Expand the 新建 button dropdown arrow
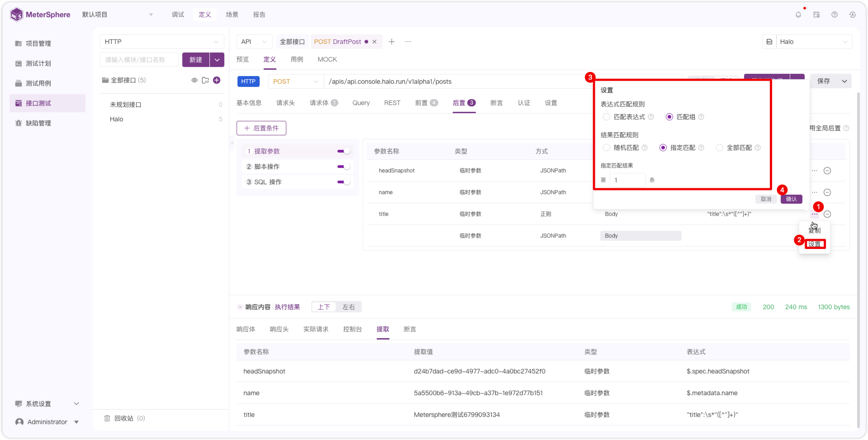This screenshot has height=440, width=868. [x=217, y=60]
